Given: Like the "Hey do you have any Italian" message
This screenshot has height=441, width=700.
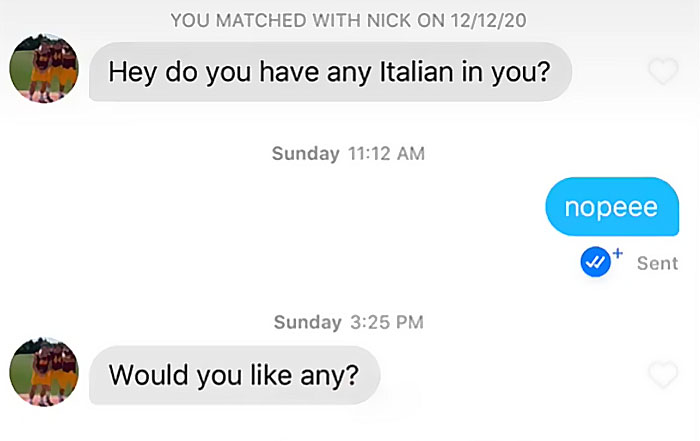Looking at the screenshot, I should point(663,72).
